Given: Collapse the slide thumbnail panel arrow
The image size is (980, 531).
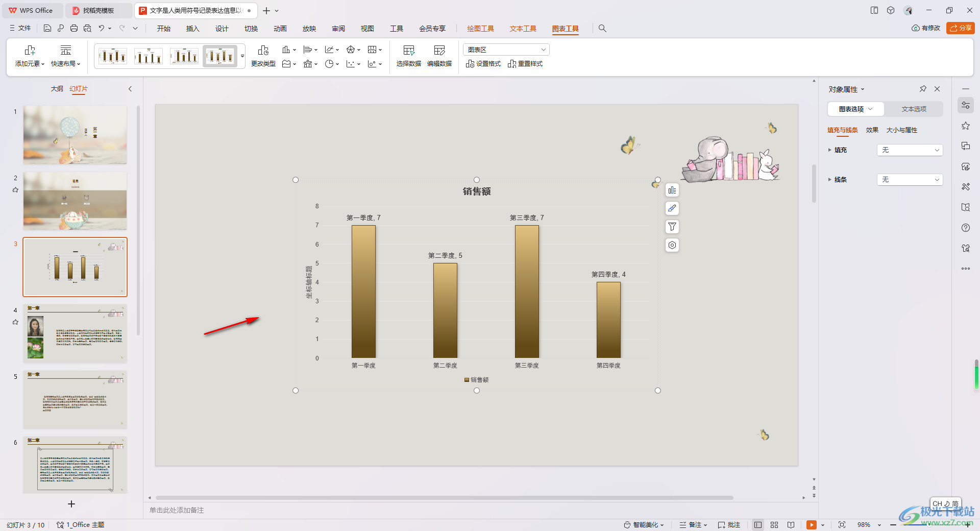Looking at the screenshot, I should point(130,89).
